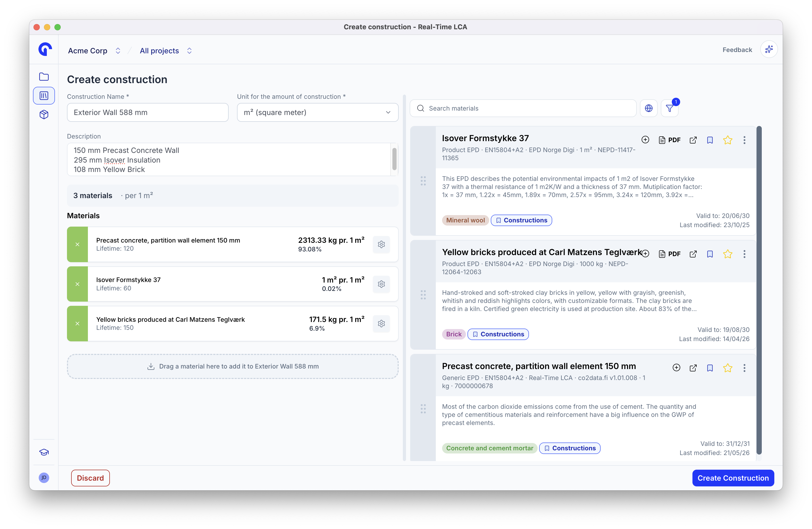812x529 pixels.
Task: Open external link for Precast concrete card
Action: [x=693, y=367]
